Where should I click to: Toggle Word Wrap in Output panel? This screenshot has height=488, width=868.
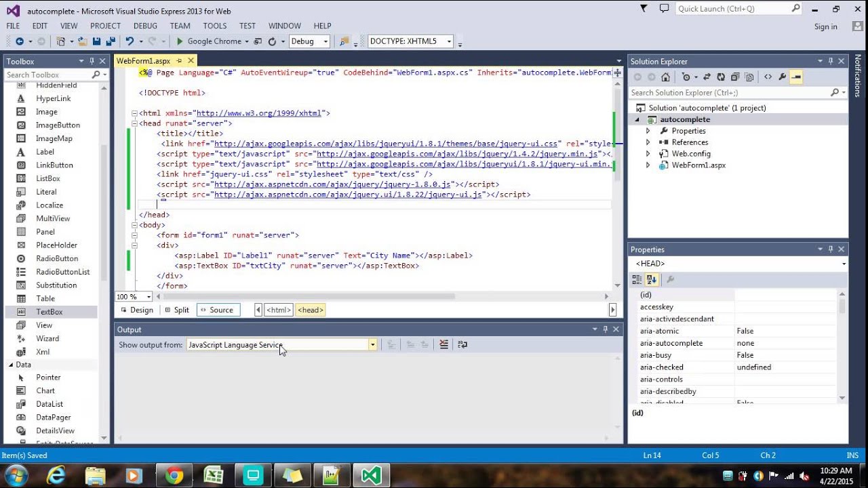coord(462,344)
